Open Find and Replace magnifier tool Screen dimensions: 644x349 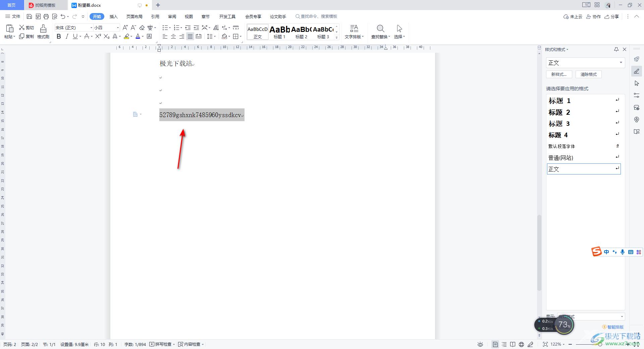(x=380, y=32)
